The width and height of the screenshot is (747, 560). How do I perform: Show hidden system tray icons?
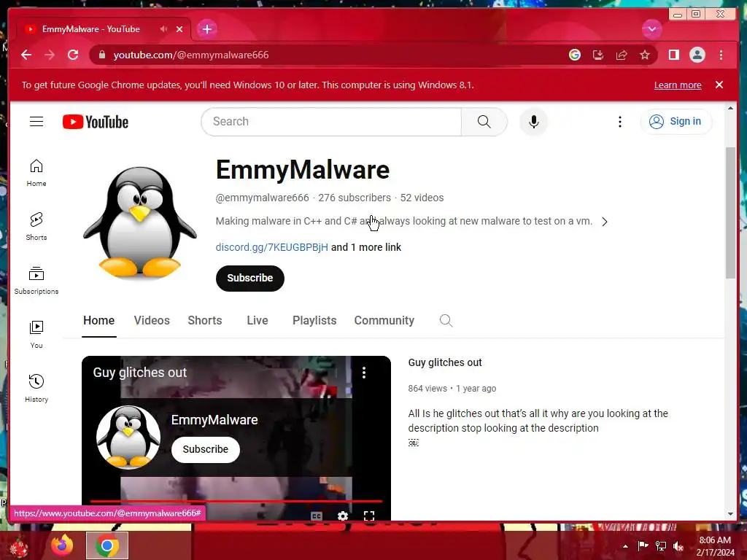pos(625,546)
